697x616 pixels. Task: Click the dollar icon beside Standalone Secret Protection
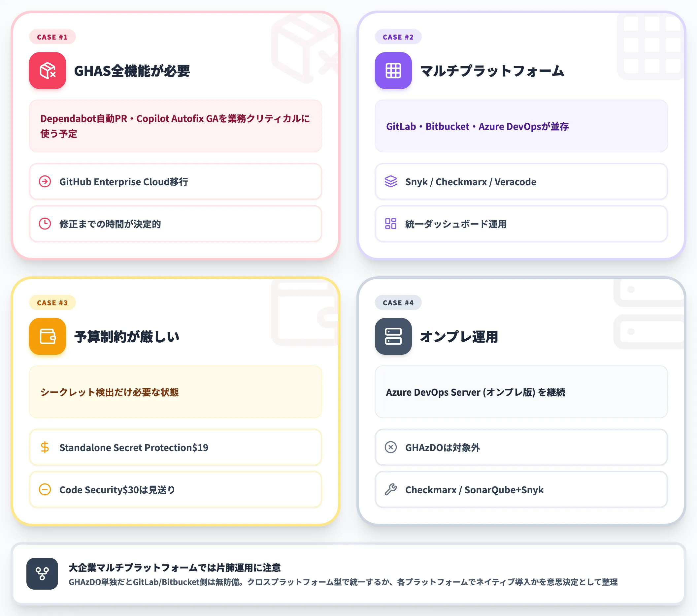pyautogui.click(x=45, y=447)
